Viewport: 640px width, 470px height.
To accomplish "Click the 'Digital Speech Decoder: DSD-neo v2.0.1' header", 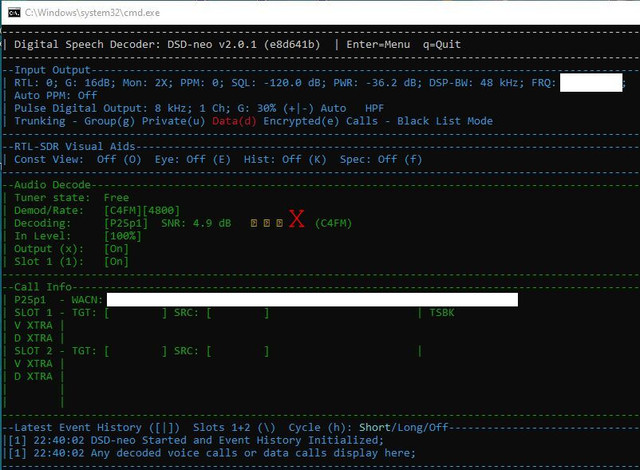I will (136, 44).
